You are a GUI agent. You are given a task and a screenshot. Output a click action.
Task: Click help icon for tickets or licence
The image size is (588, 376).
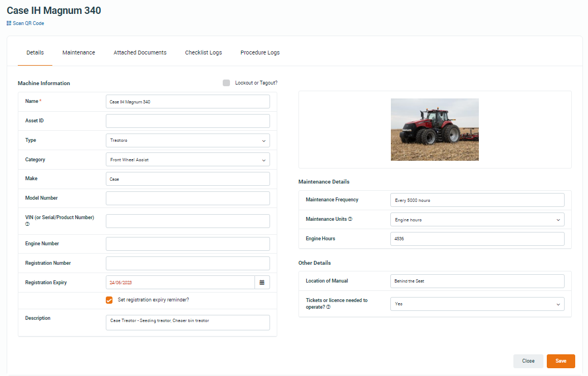point(329,307)
